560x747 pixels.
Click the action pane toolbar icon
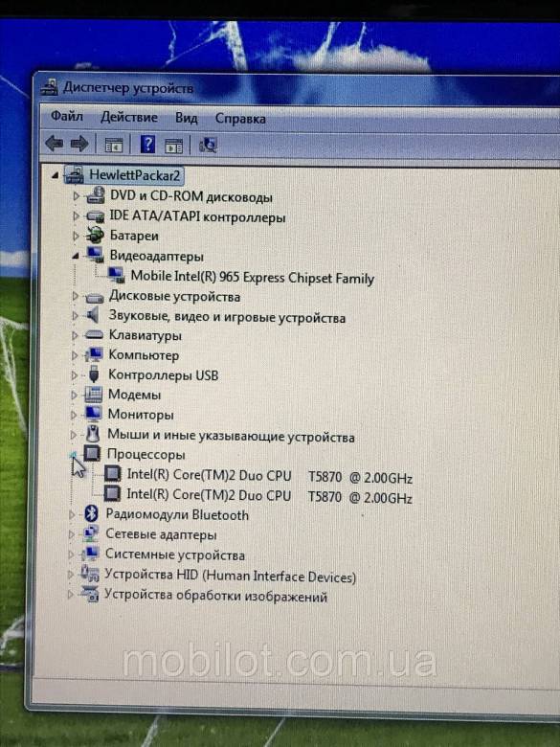173,146
